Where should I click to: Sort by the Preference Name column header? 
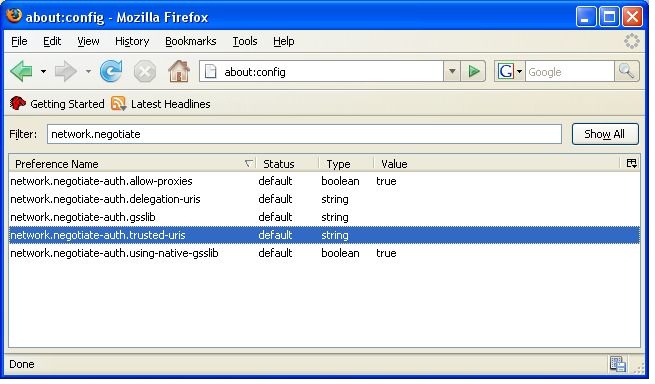pyautogui.click(x=132, y=164)
